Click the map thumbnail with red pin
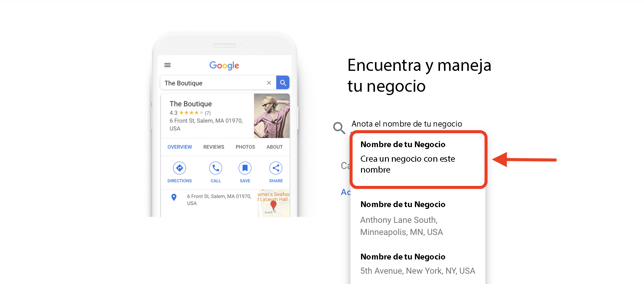 tap(274, 203)
